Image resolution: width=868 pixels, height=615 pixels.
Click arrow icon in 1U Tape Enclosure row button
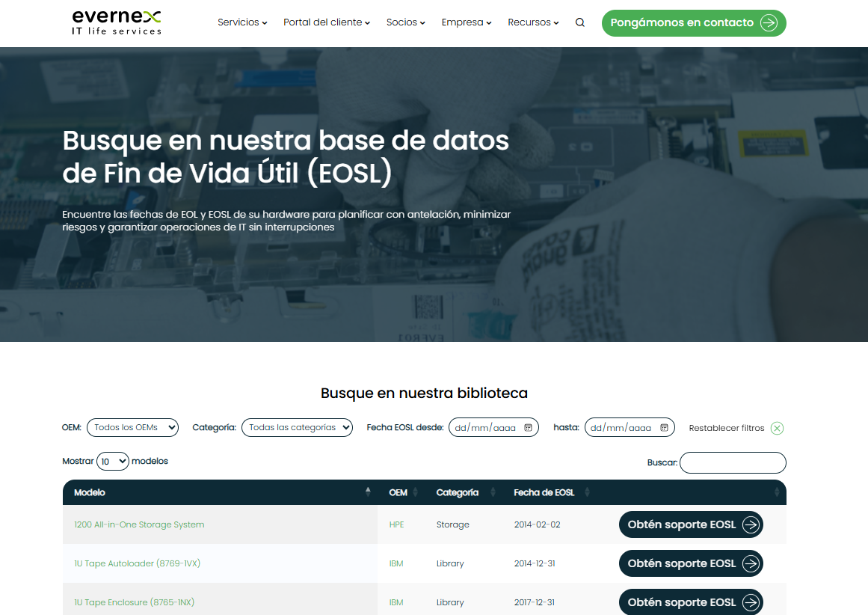click(x=751, y=602)
